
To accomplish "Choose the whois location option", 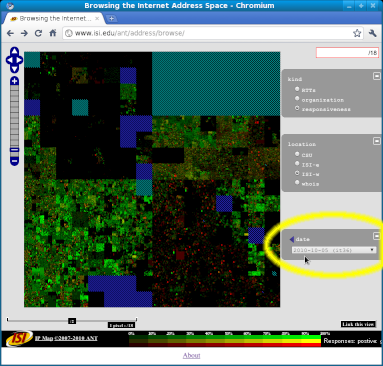I will pos(297,182).
